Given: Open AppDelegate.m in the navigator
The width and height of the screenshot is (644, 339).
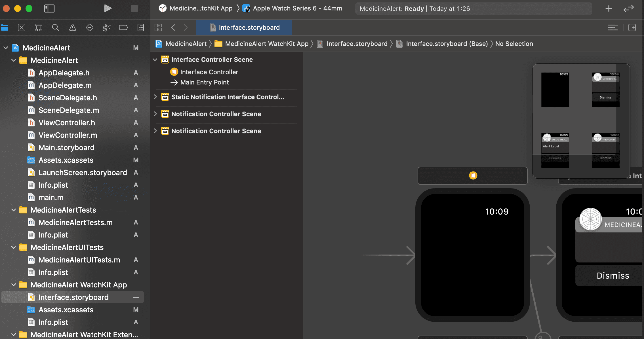Looking at the screenshot, I should point(65,85).
